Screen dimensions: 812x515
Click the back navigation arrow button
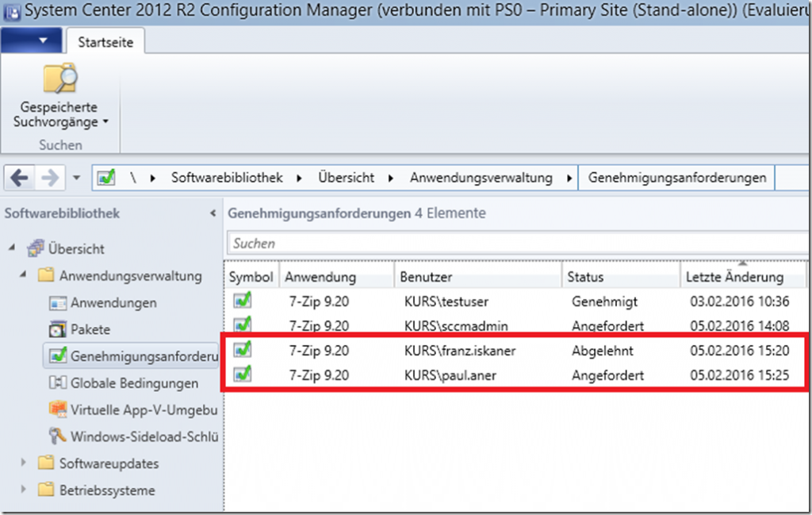20,178
